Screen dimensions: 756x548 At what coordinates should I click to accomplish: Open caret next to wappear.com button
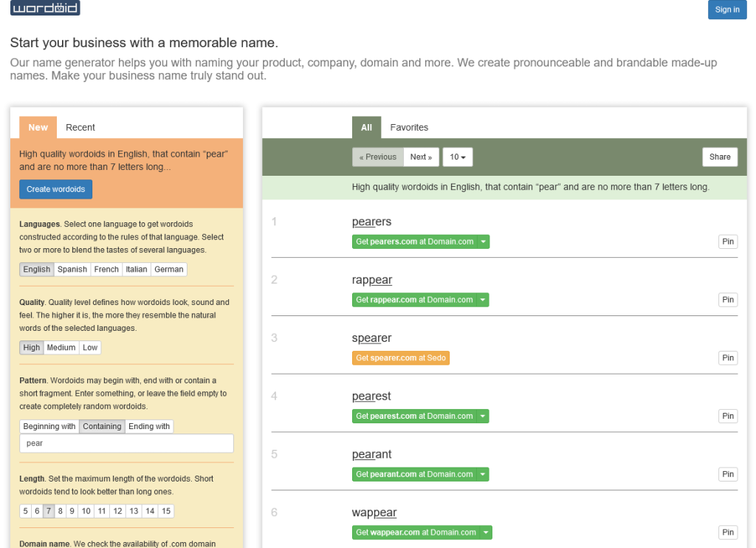pos(486,532)
